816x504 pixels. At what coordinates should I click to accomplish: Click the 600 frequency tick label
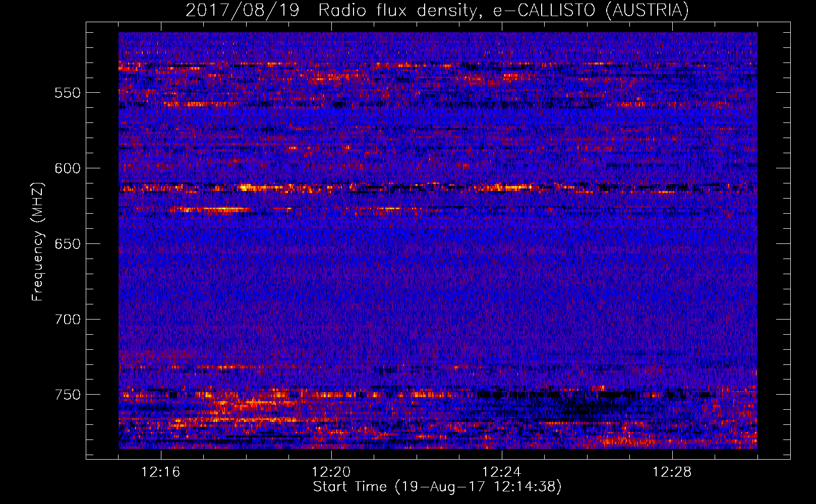point(68,168)
